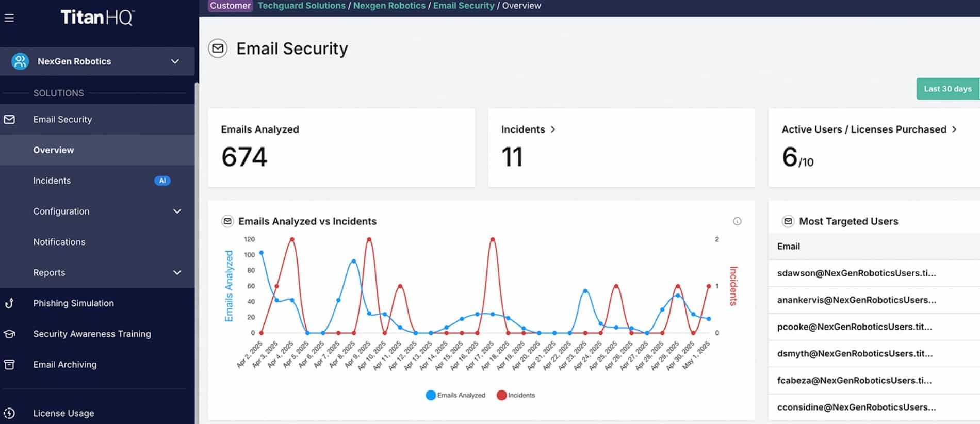
Task: Select the fcabeza@NexGenRoboticsUsers row
Action: 874,381
